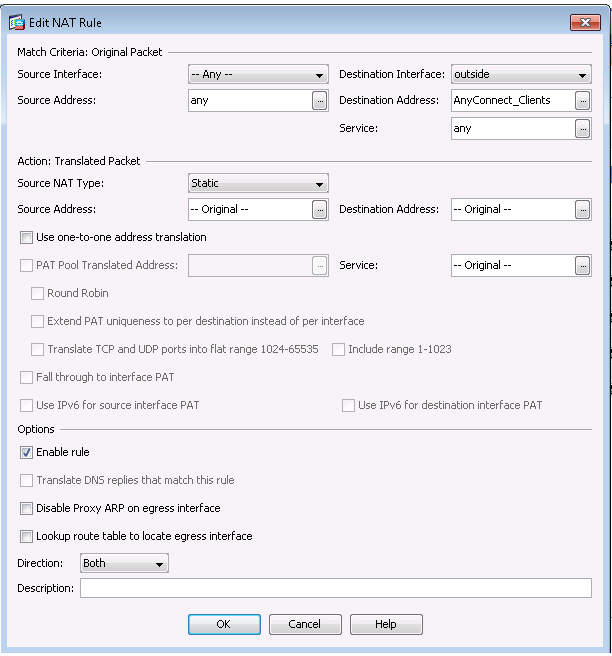Click OK to save the NAT rule
This screenshot has width=612, height=656.
224,624
